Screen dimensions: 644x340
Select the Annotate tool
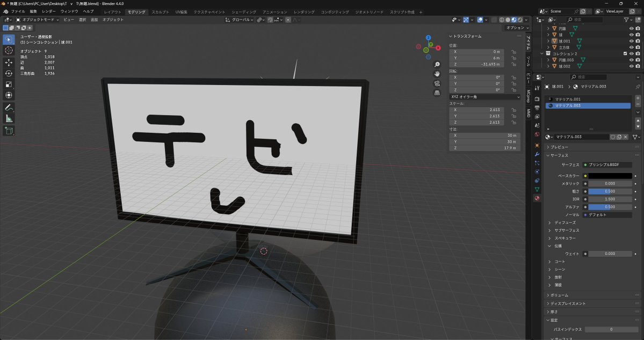[9, 107]
